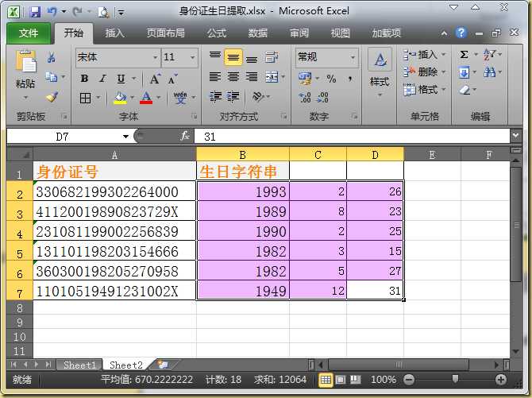
Task: Click Fill down arrow icon
Action: pyautogui.click(x=464, y=72)
